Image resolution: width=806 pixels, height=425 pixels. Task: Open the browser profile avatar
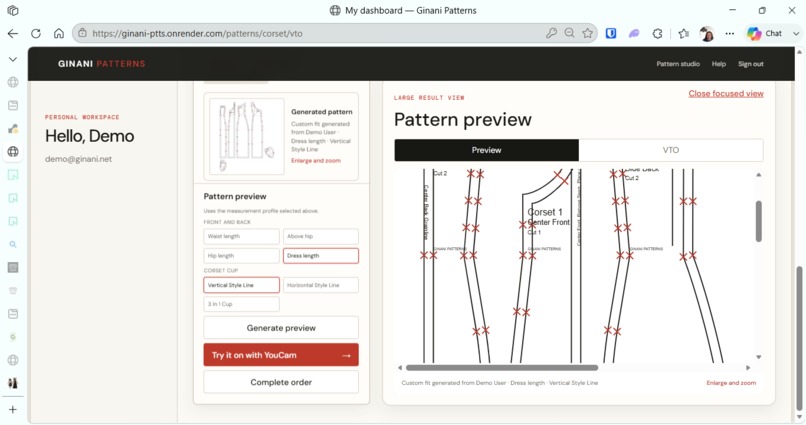(x=707, y=34)
